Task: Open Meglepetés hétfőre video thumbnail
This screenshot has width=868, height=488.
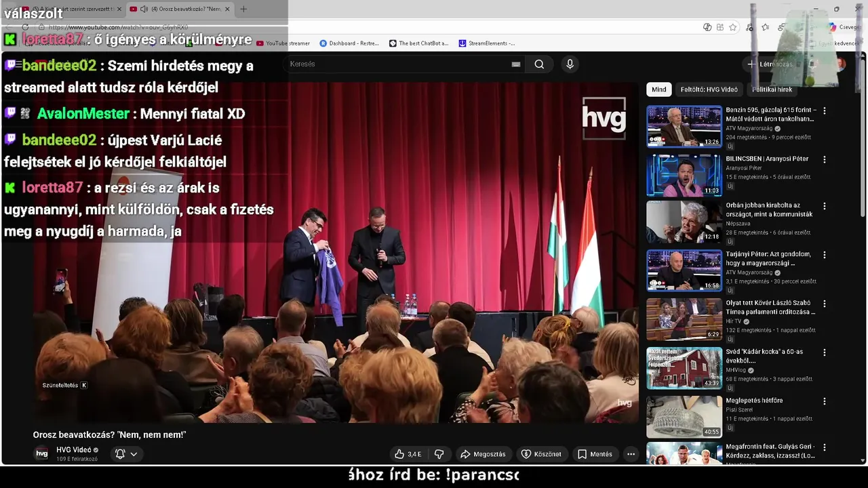Action: [x=684, y=417]
